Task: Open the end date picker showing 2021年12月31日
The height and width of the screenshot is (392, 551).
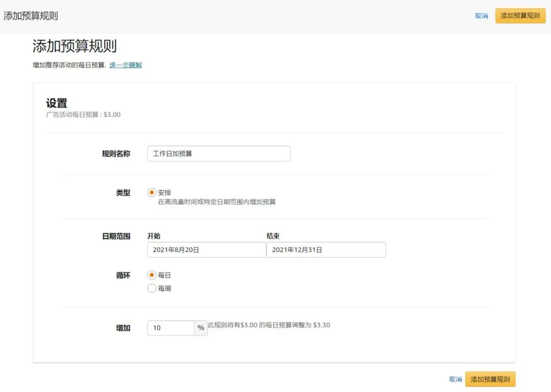Action: point(326,250)
